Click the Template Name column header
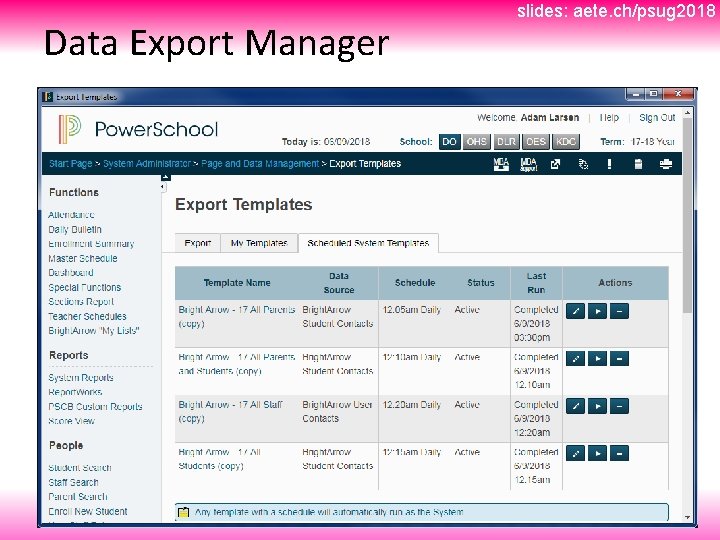The width and height of the screenshot is (720, 540). click(x=237, y=283)
